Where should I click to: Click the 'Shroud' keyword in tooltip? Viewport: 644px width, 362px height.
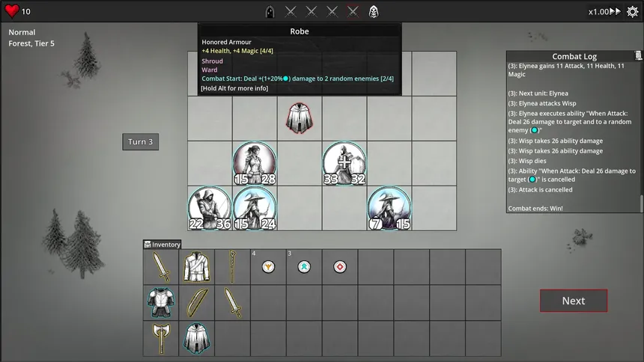213,61
